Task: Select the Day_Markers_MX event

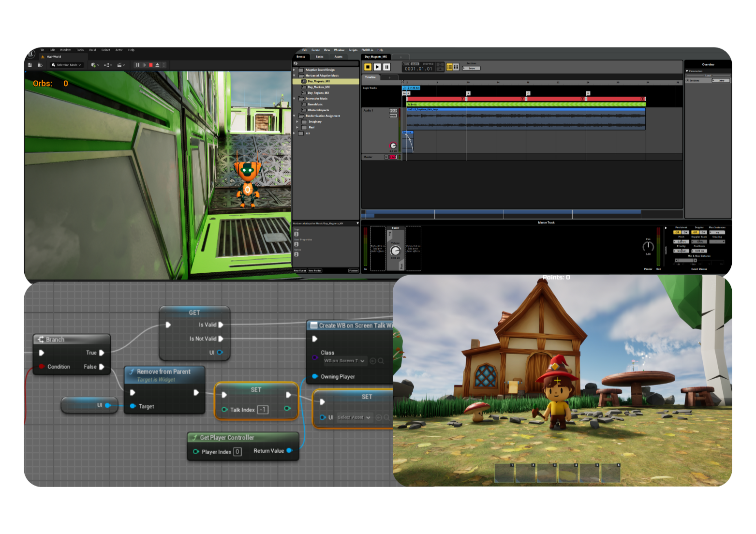Action: tap(318, 87)
